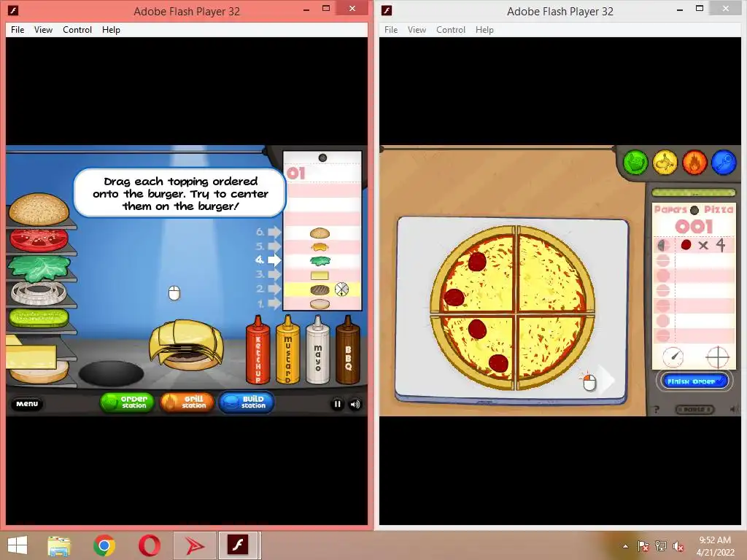
Task: Show hidden system tray icons
Action: click(625, 546)
